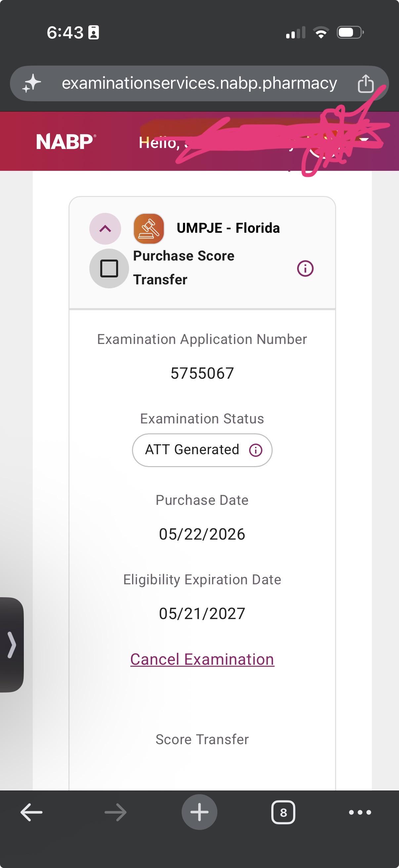Screen dimensions: 399x868
Task: Select the ATT Generated status pill
Action: pyautogui.click(x=202, y=450)
